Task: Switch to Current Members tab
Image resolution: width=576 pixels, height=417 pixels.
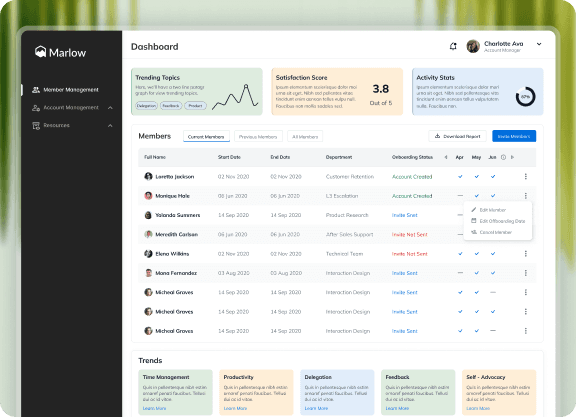Action: click(x=206, y=136)
